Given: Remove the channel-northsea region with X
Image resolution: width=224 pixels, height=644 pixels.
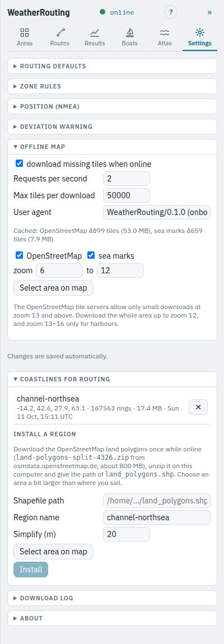Looking at the screenshot, I should pos(198,407).
